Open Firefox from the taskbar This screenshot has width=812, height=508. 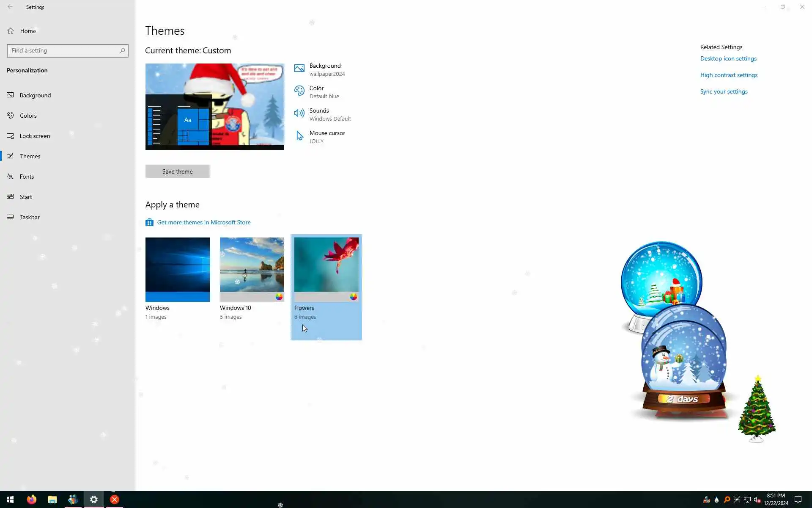tap(32, 500)
